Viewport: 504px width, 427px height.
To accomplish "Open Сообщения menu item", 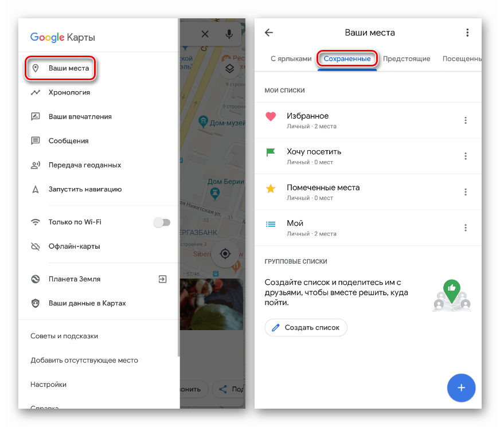I will (98, 141).
